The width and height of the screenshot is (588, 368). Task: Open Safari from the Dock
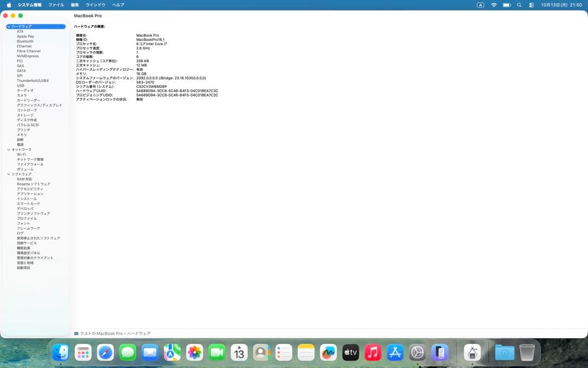click(105, 353)
